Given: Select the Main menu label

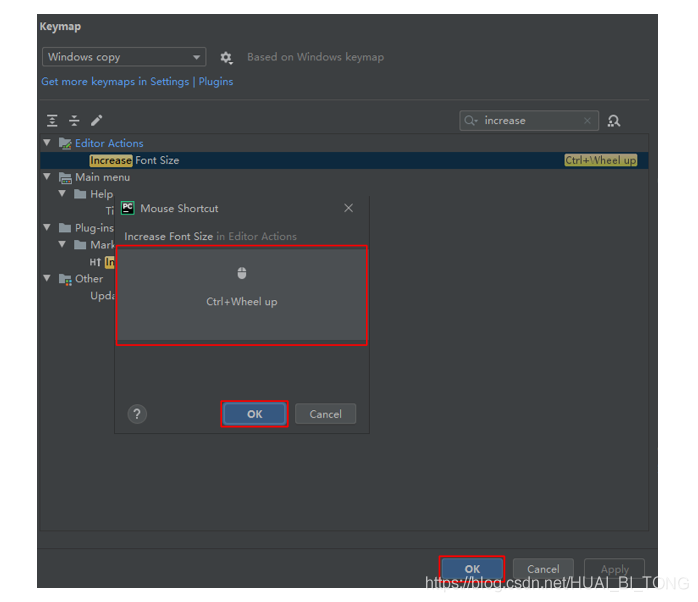Looking at the screenshot, I should [102, 177].
